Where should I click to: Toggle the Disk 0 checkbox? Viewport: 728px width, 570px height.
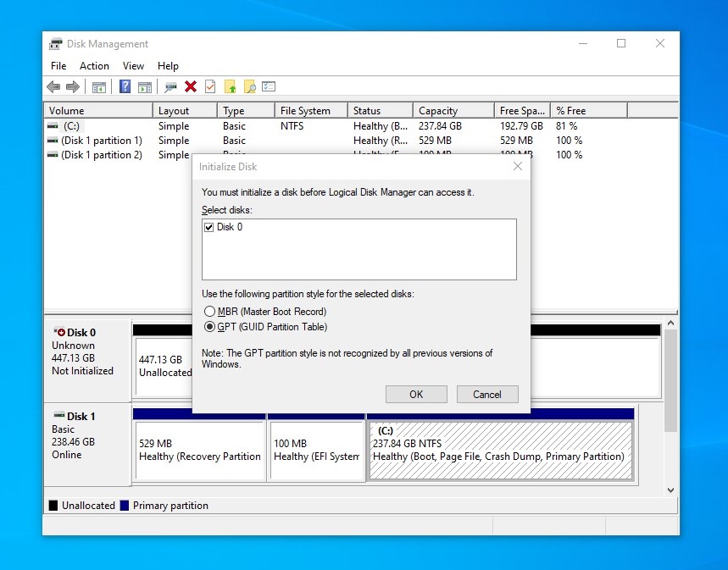pos(208,227)
